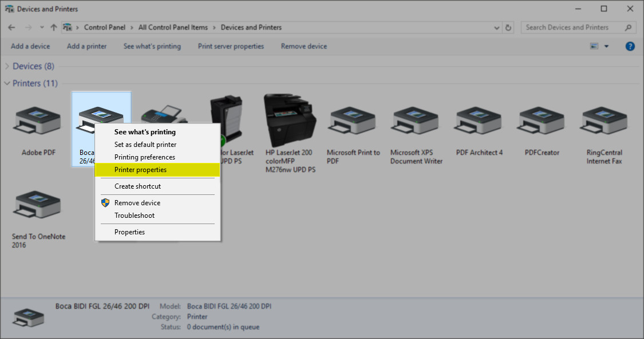This screenshot has height=339, width=644.
Task: Open the address bar history dropdown
Action: (496, 27)
